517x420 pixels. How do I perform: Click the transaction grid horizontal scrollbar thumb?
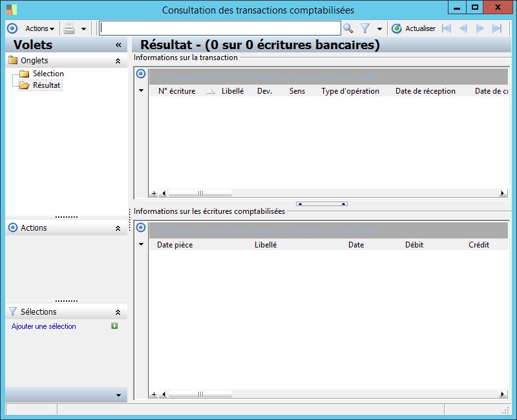pyautogui.click(x=200, y=193)
